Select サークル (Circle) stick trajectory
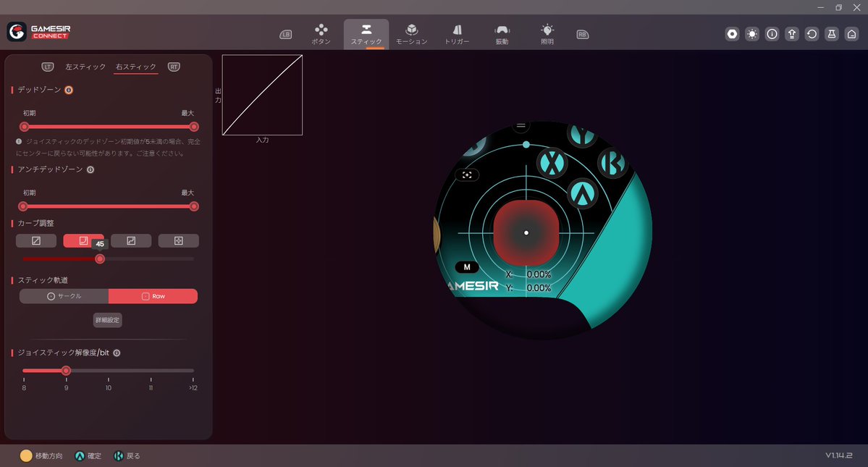This screenshot has width=868, height=467. pos(64,296)
